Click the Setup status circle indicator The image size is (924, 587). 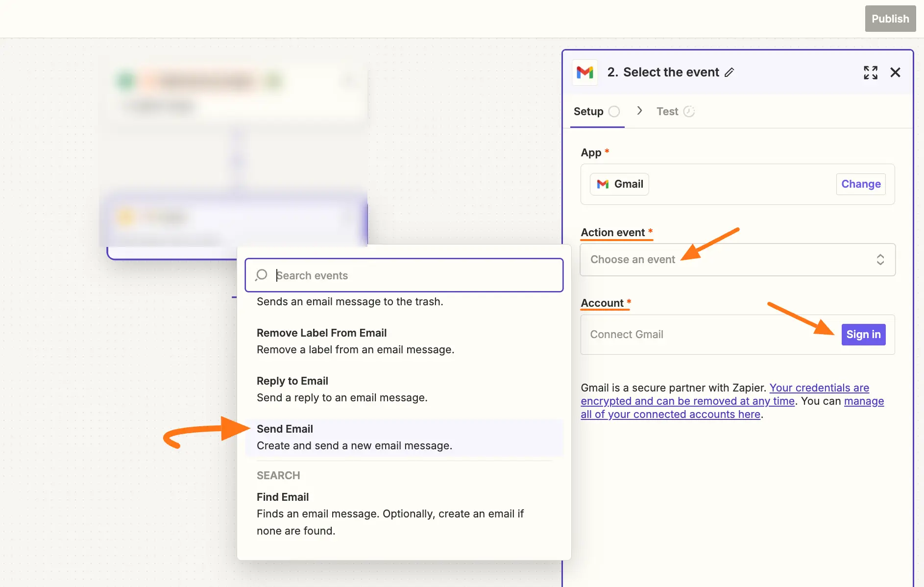pos(614,112)
